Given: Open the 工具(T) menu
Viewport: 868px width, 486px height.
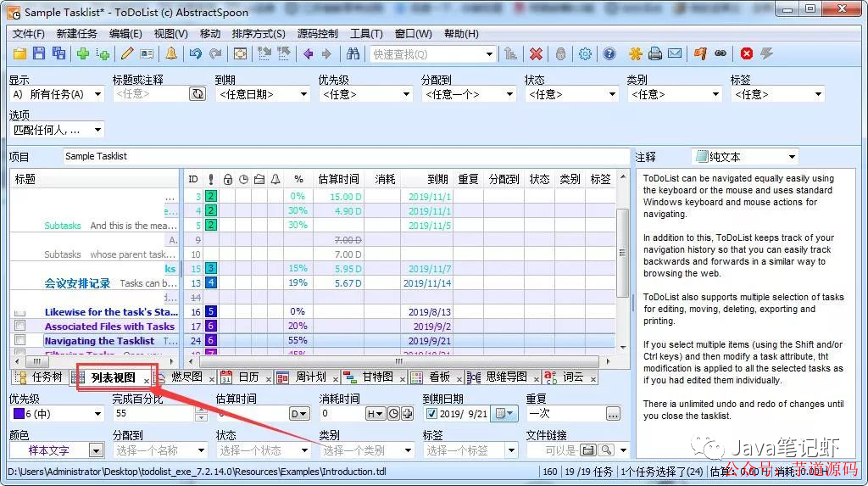Looking at the screenshot, I should [366, 34].
